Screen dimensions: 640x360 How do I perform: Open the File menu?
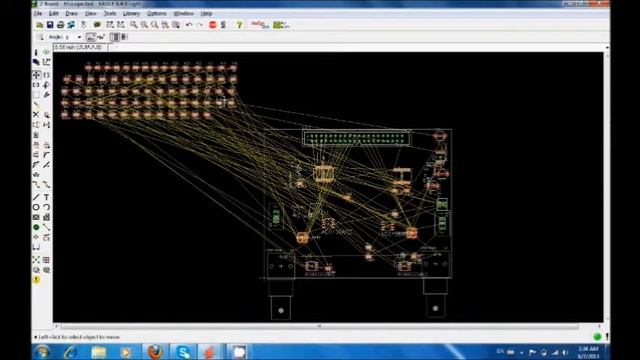pos(38,13)
